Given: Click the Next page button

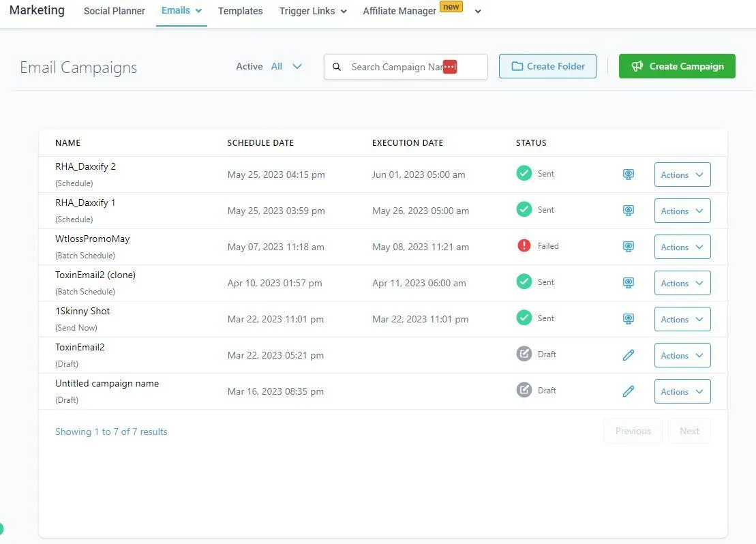Looking at the screenshot, I should pos(689,431).
